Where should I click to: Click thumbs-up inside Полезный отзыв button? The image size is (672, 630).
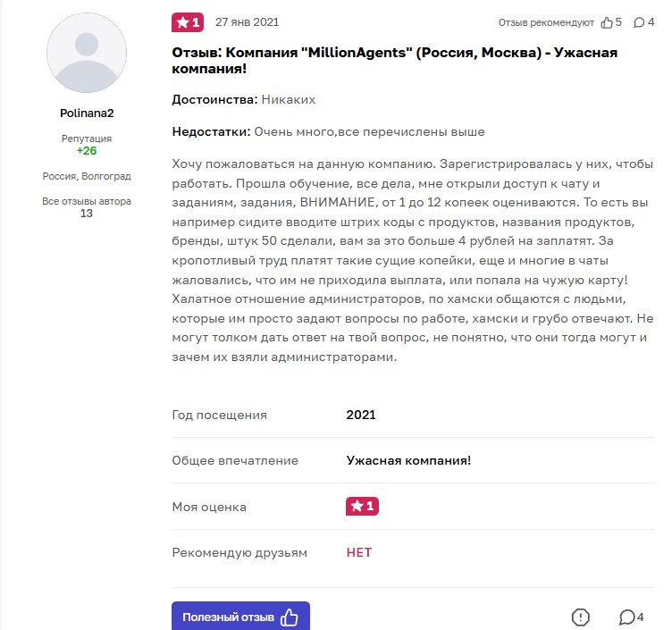(x=290, y=617)
